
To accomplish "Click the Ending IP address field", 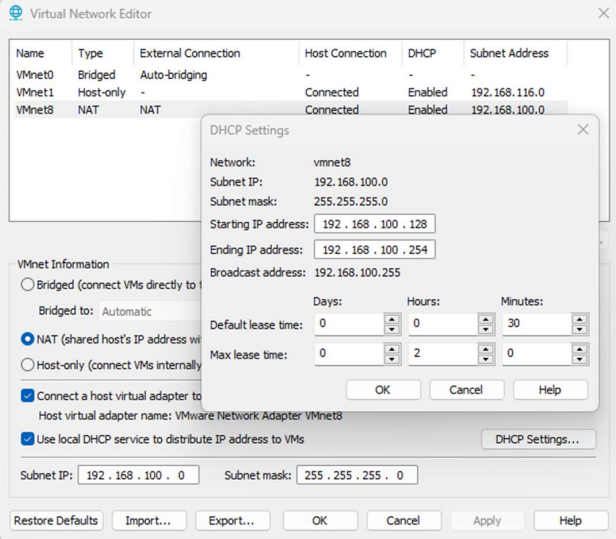I will (373, 250).
